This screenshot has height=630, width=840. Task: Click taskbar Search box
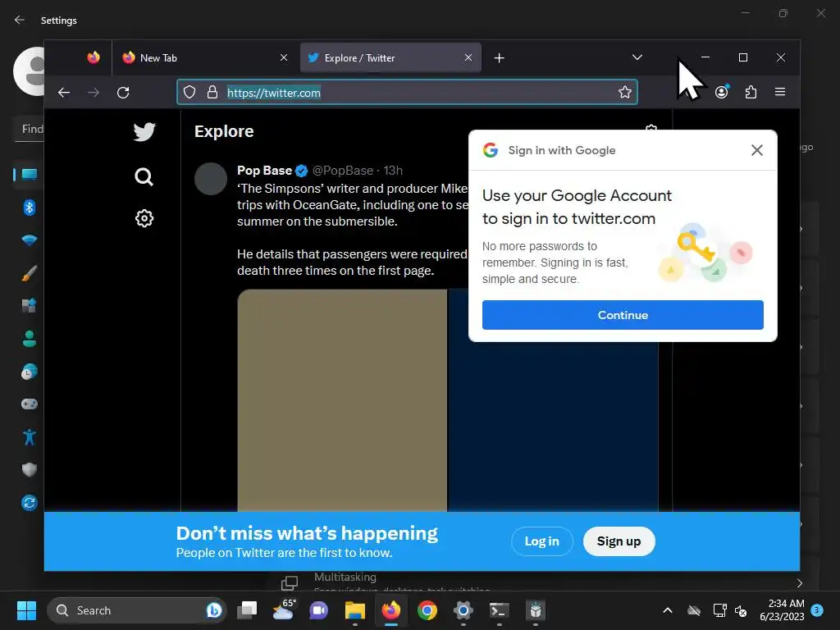tap(137, 610)
